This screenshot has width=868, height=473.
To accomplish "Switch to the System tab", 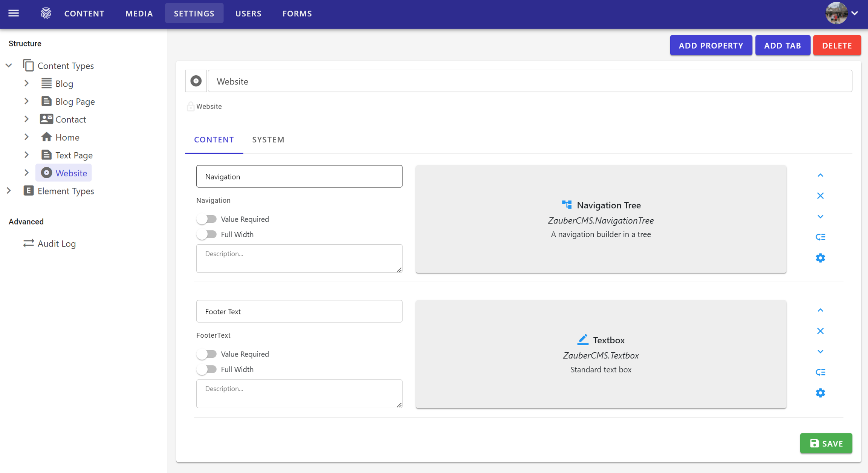I will 268,139.
